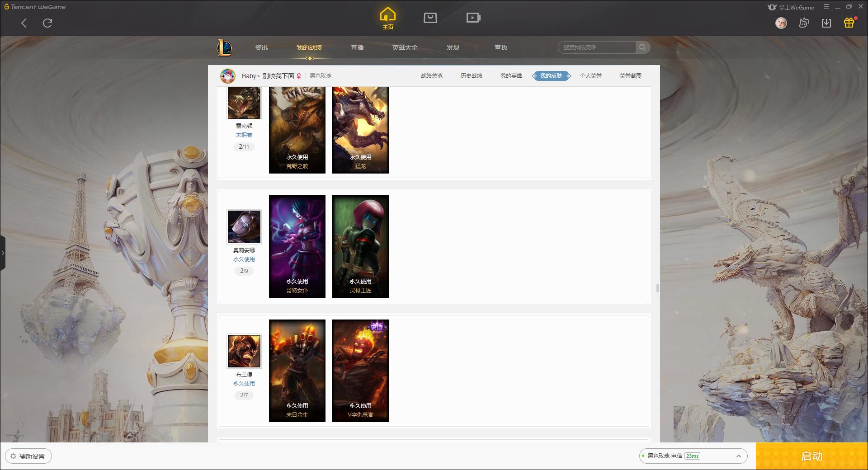
Task: Click the 启动 launch button
Action: [x=812, y=456]
